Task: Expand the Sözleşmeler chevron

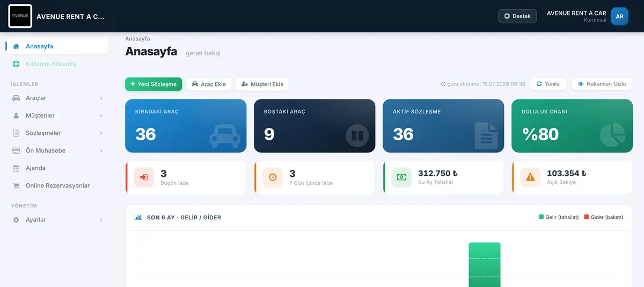Action: 101,133
